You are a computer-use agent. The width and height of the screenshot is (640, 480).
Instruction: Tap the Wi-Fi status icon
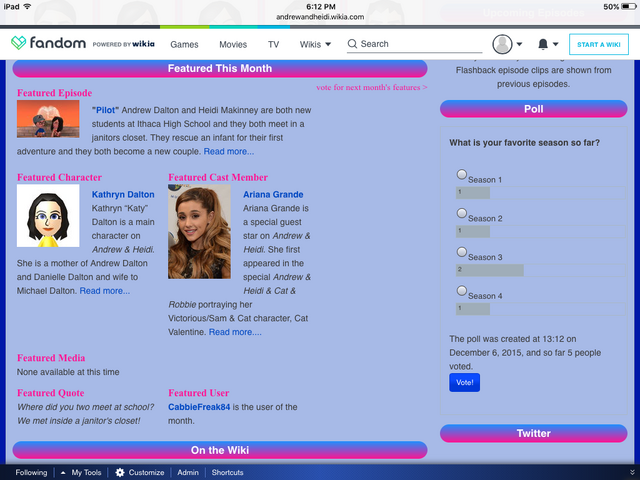coord(27,7)
